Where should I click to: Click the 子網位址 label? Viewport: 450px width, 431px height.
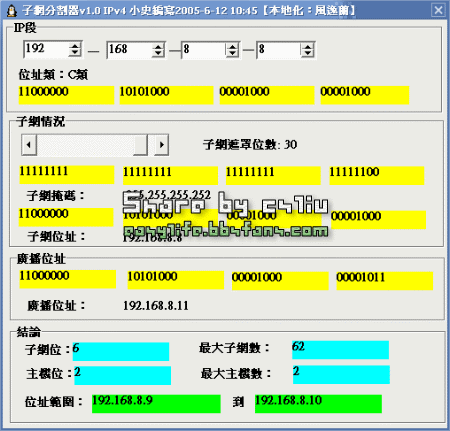[x=56, y=237]
